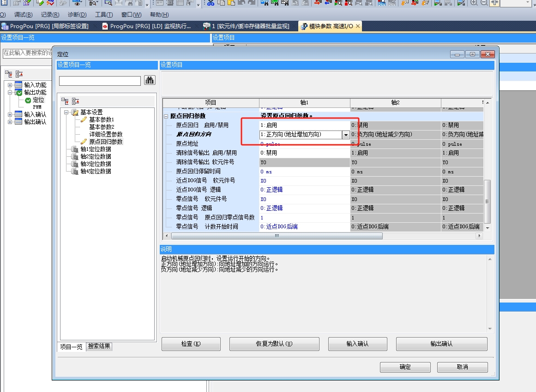Screen dimensions: 536x392
Task: Click the zoom in magnifier toolbar icon
Action: pyautogui.click(x=474, y=3)
